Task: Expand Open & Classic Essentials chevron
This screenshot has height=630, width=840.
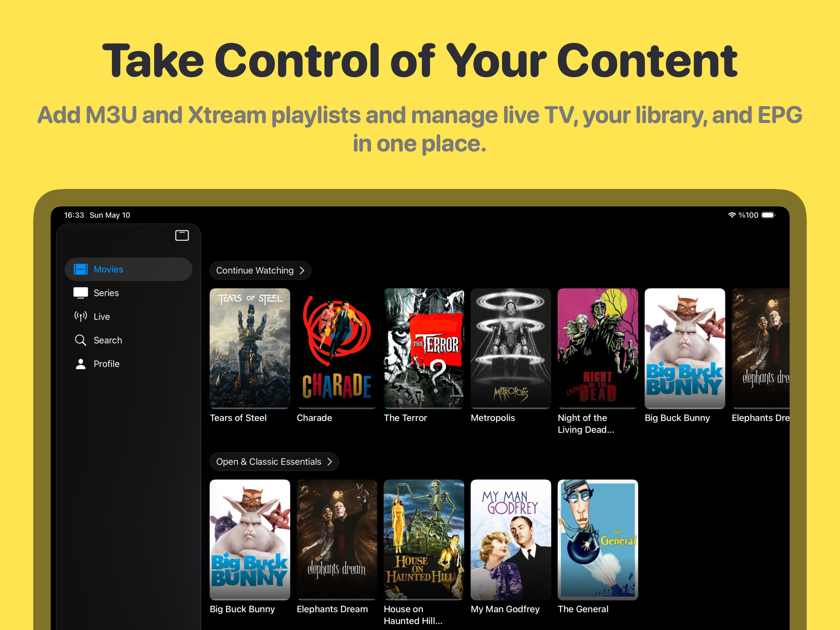Action: point(330,462)
